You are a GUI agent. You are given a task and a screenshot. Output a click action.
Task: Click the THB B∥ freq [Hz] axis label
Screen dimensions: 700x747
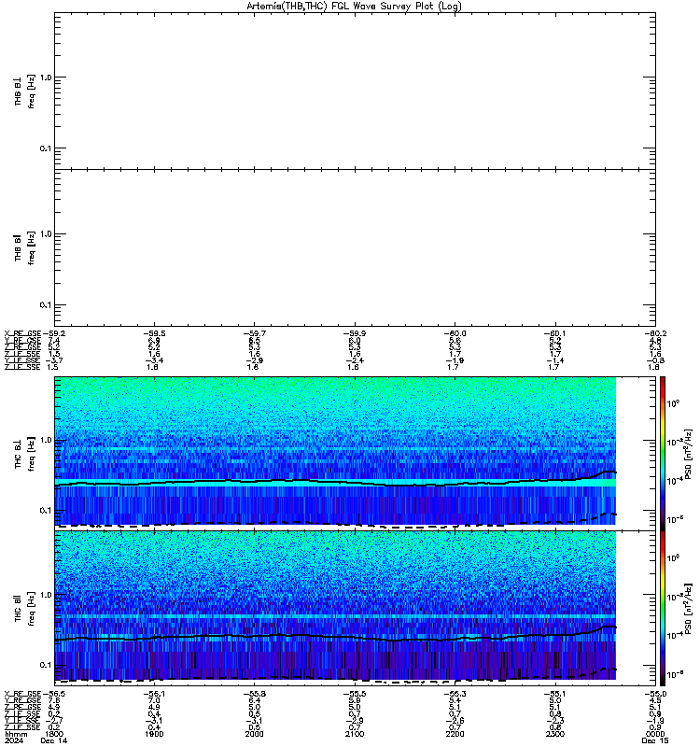24,248
